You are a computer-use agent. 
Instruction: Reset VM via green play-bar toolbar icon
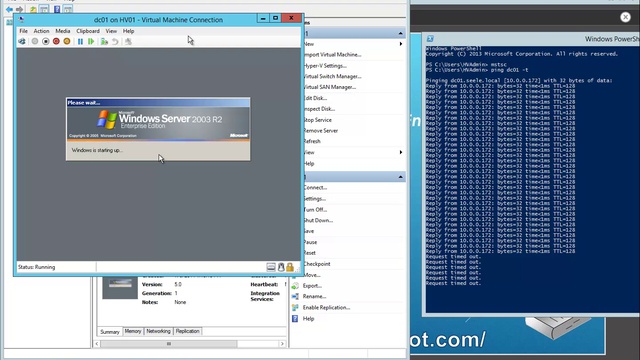pos(91,41)
